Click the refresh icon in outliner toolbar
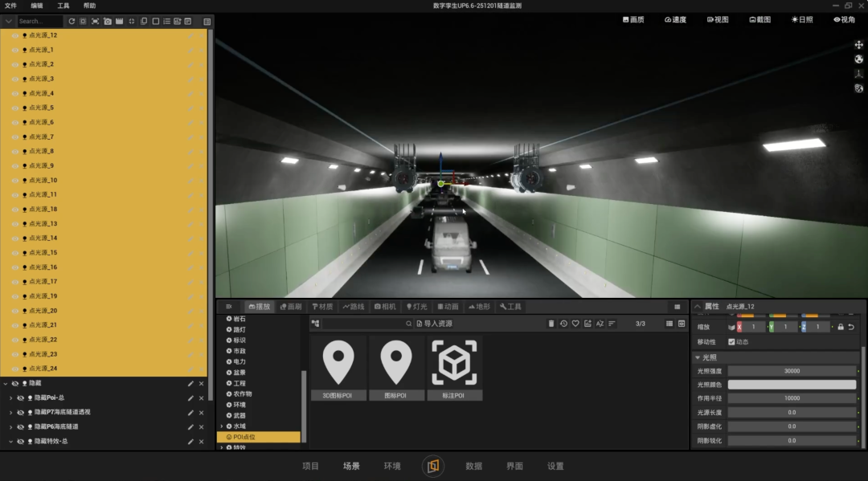The height and width of the screenshot is (481, 868). (72, 21)
